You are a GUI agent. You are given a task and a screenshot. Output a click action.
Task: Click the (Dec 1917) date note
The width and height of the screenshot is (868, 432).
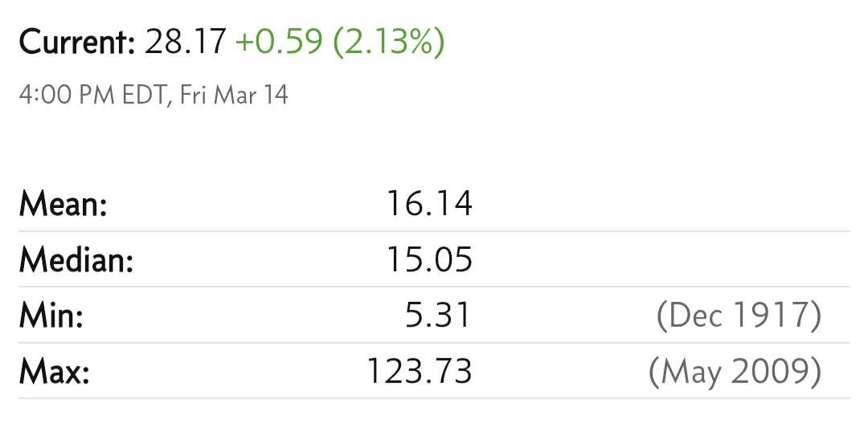[739, 316]
